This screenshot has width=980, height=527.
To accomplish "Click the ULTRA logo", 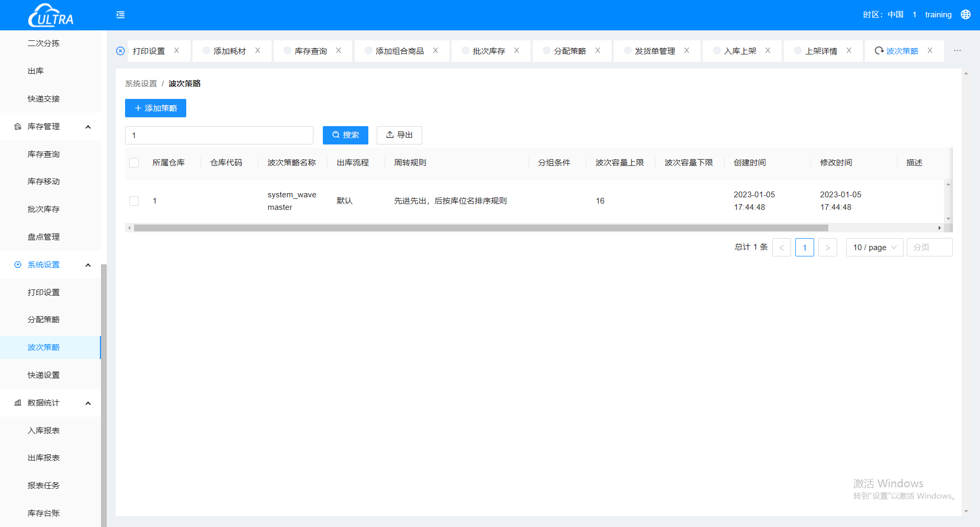I will pos(51,15).
